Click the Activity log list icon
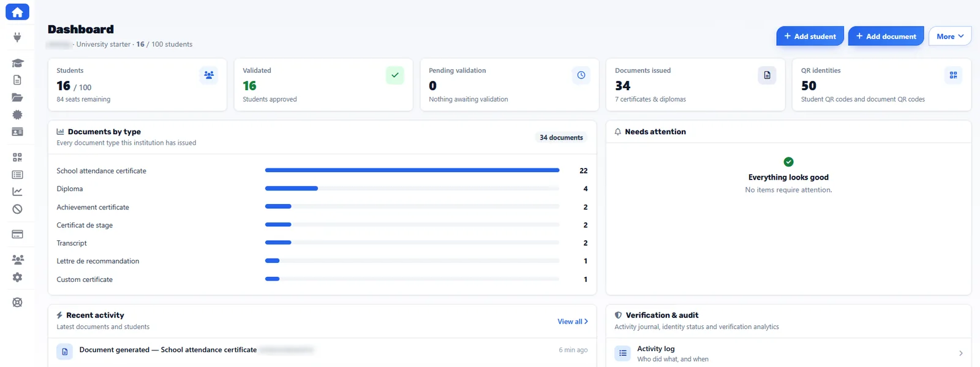This screenshot has width=980, height=367. (x=623, y=353)
